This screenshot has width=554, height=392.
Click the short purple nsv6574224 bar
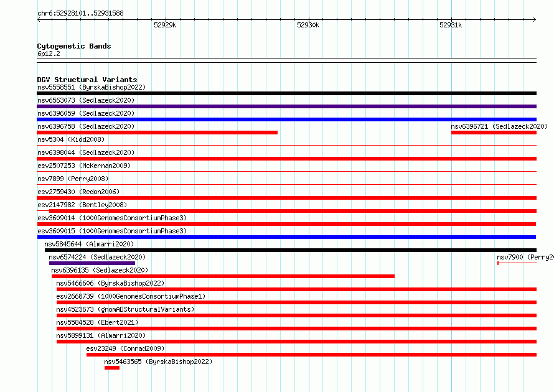click(x=92, y=263)
